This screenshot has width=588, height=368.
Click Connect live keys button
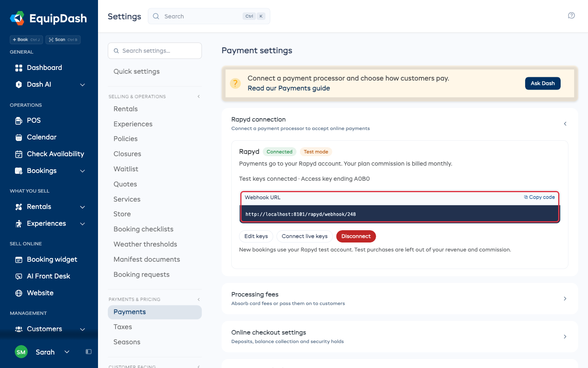point(305,236)
